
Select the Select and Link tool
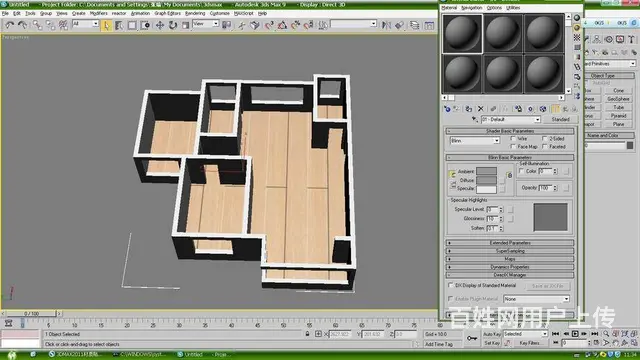pos(38,25)
